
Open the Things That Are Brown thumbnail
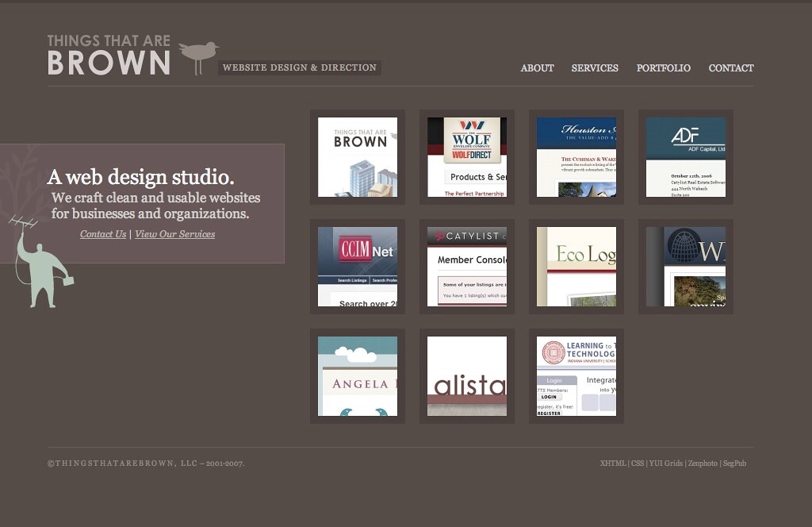pyautogui.click(x=358, y=157)
